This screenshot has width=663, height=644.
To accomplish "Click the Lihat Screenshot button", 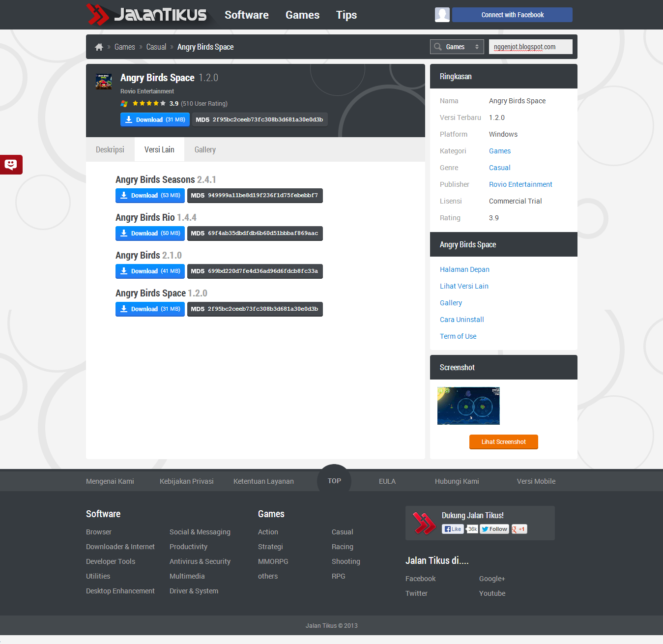I will (504, 441).
